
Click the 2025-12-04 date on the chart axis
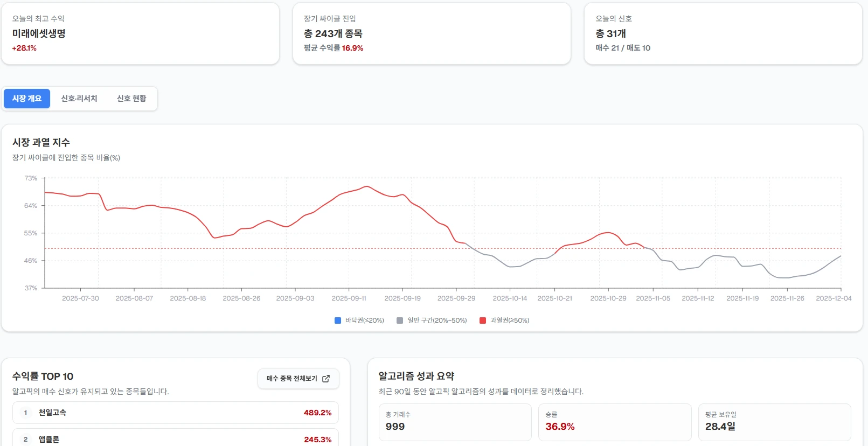833,298
